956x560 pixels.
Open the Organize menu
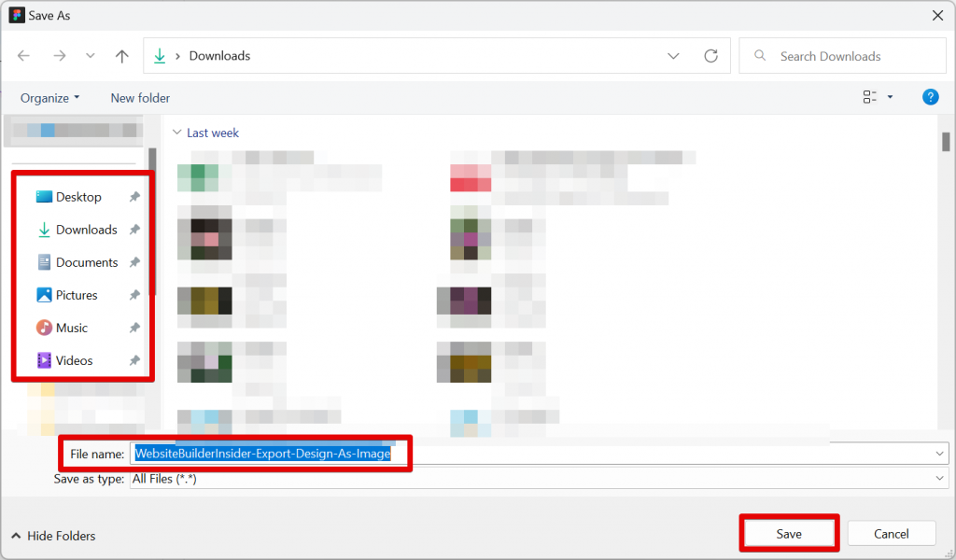(49, 97)
